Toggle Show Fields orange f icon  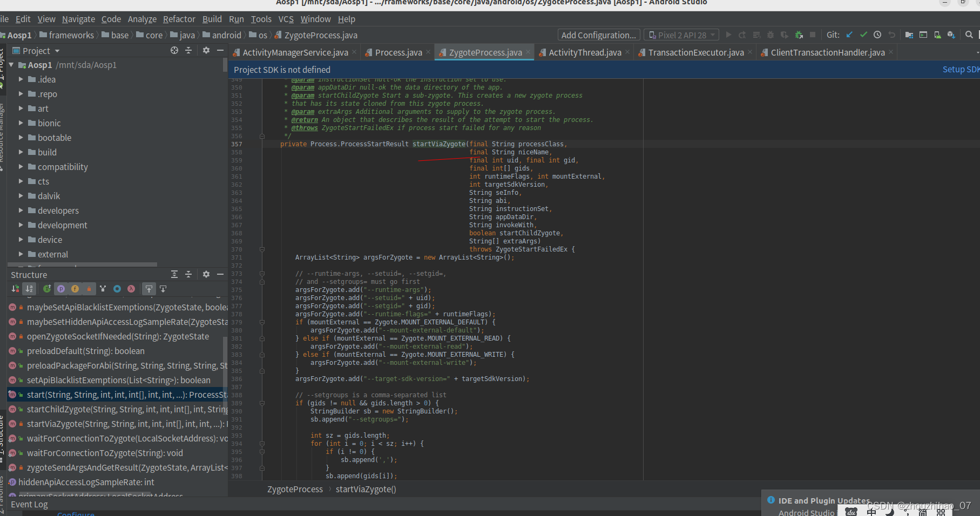(x=75, y=289)
